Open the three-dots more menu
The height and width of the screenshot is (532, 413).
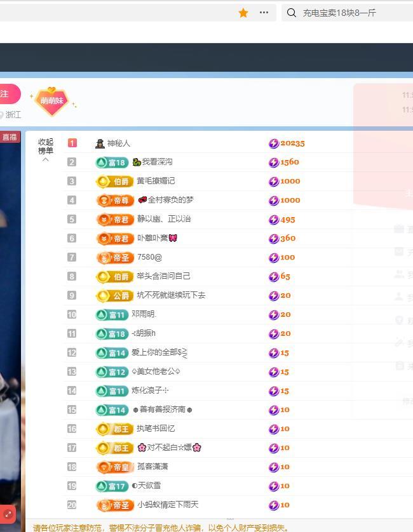(264, 13)
